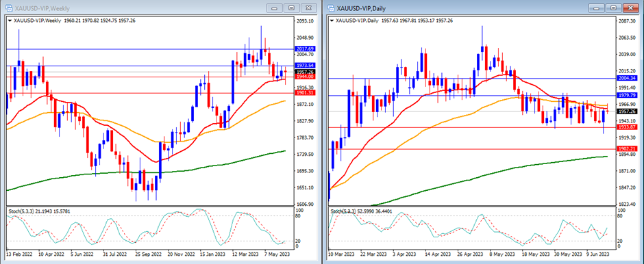Click the 26 Apr 2023 date on the time axis
Viewport: 644px width, 264px height.
point(470,254)
